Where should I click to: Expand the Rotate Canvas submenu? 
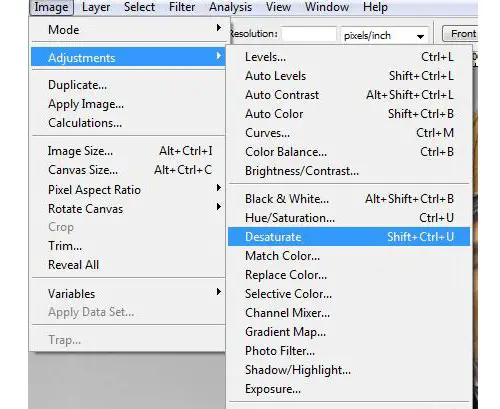coord(128,209)
